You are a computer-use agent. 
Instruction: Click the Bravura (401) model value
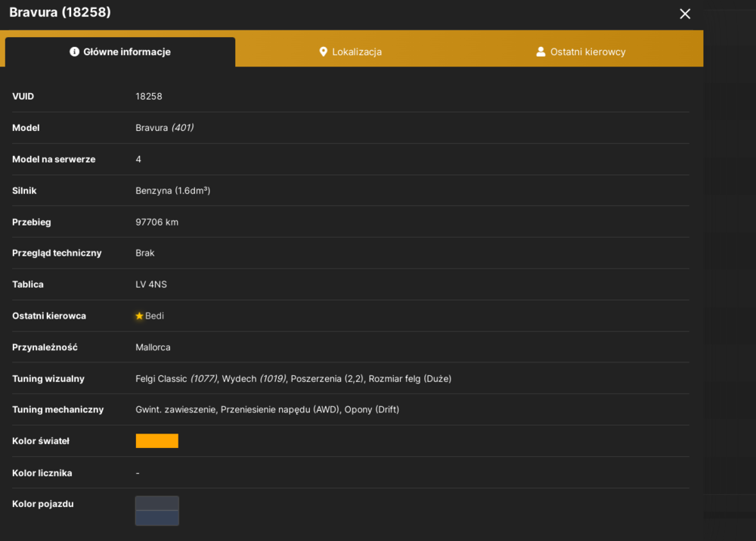click(164, 127)
